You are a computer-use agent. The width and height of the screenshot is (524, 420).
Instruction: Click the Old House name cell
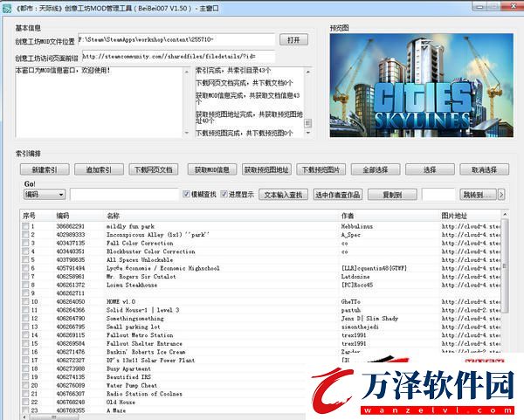[x=121, y=402]
